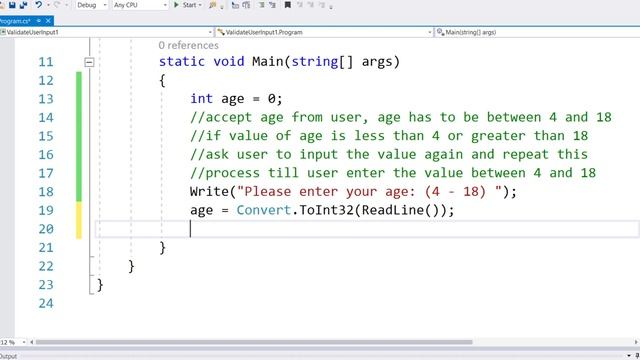Click the Save All toolbar icon
The image size is (640, 360).
(24, 5)
